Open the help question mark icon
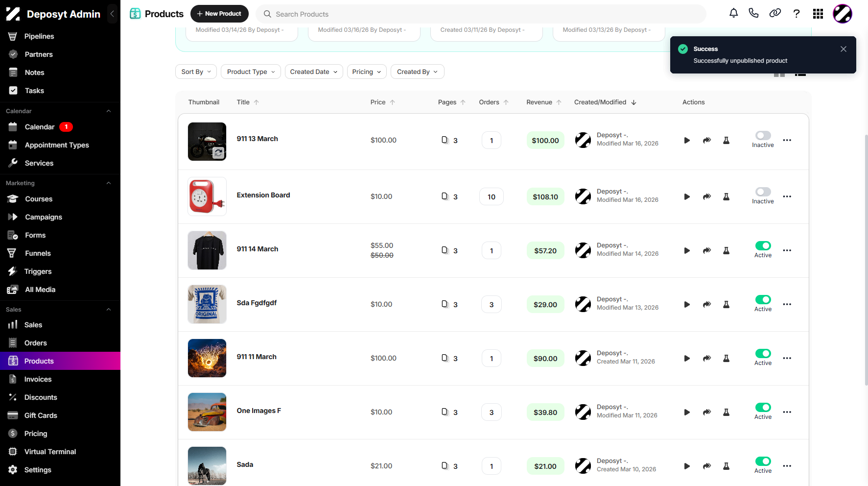The height and width of the screenshot is (486, 868). (x=797, y=14)
